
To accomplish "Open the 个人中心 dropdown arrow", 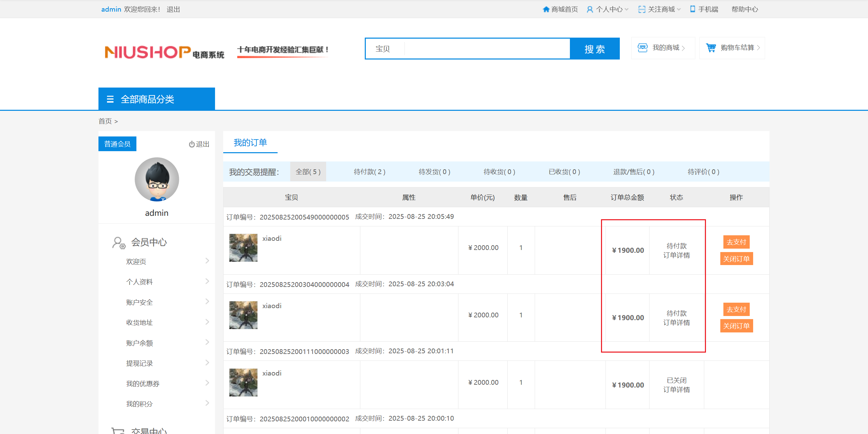I will coord(627,10).
